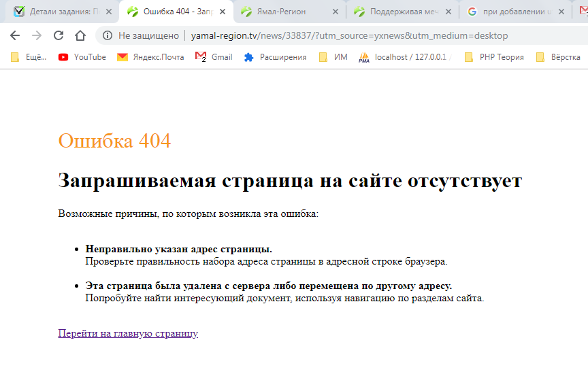
Task: Expand the 'Вёрстка' bookmarks folder
Action: point(558,57)
